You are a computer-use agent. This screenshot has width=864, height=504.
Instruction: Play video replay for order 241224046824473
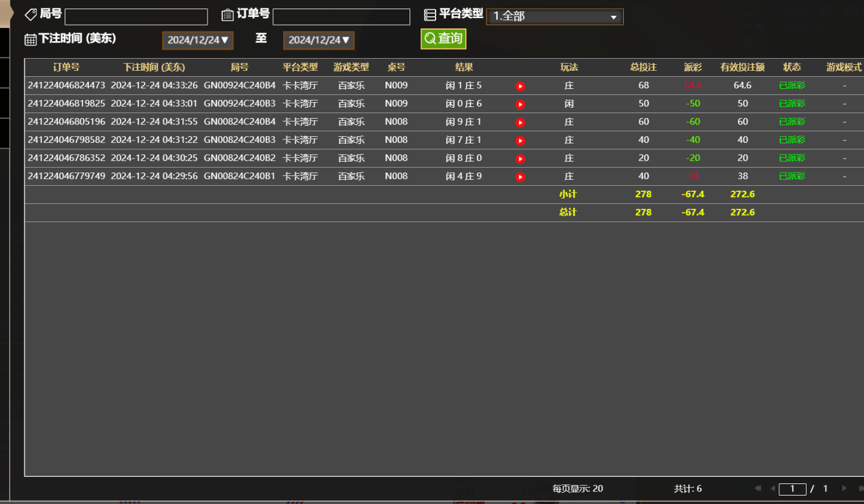520,85
